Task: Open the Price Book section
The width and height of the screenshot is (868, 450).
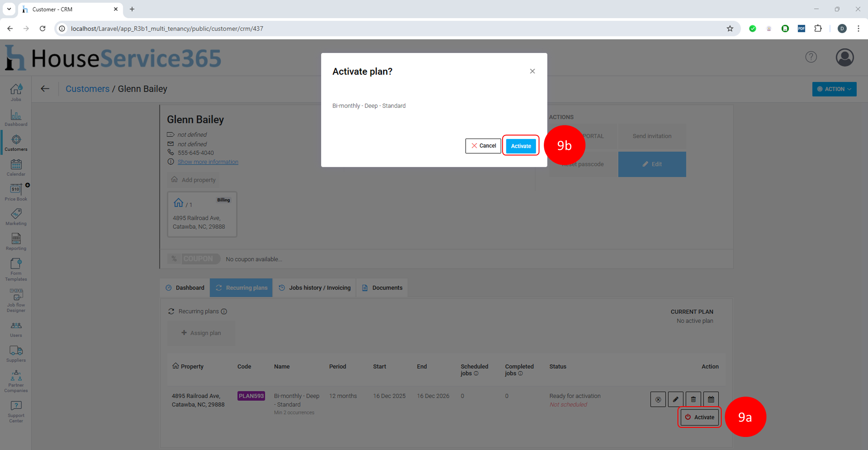Action: (x=16, y=192)
